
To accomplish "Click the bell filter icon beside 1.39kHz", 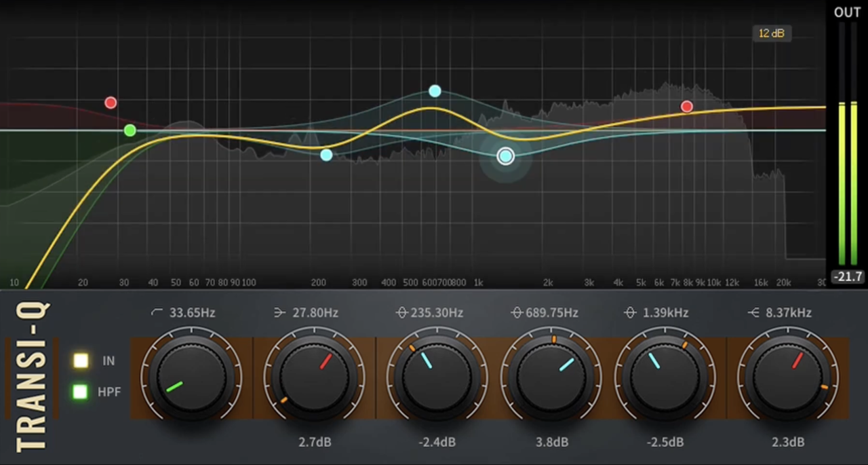I will click(630, 312).
